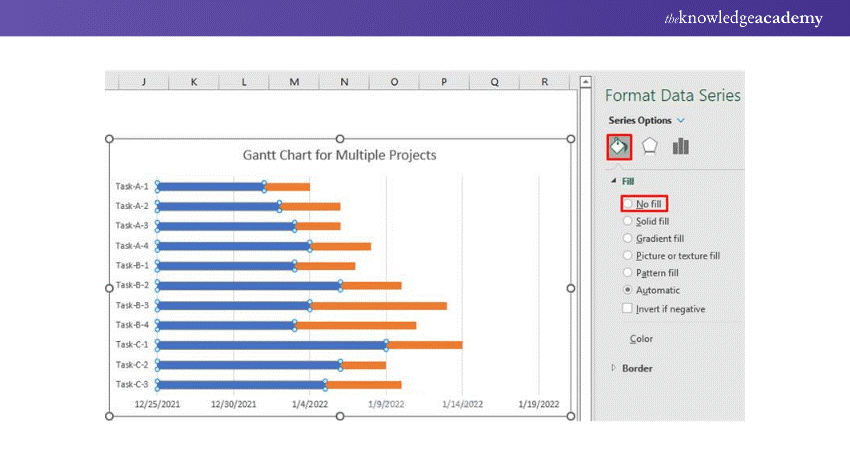Click the chart's right-middle resize handle
Image resolution: width=850 pixels, height=450 pixels.
(571, 287)
